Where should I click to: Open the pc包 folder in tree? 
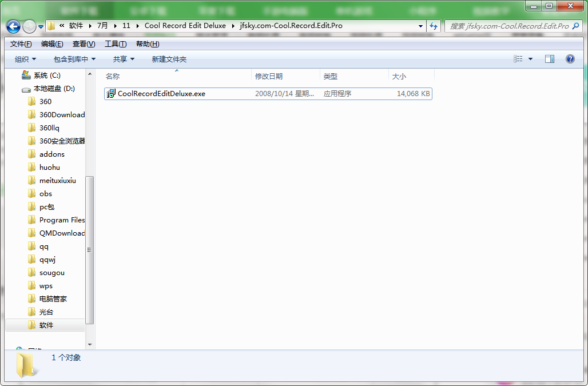pos(47,207)
